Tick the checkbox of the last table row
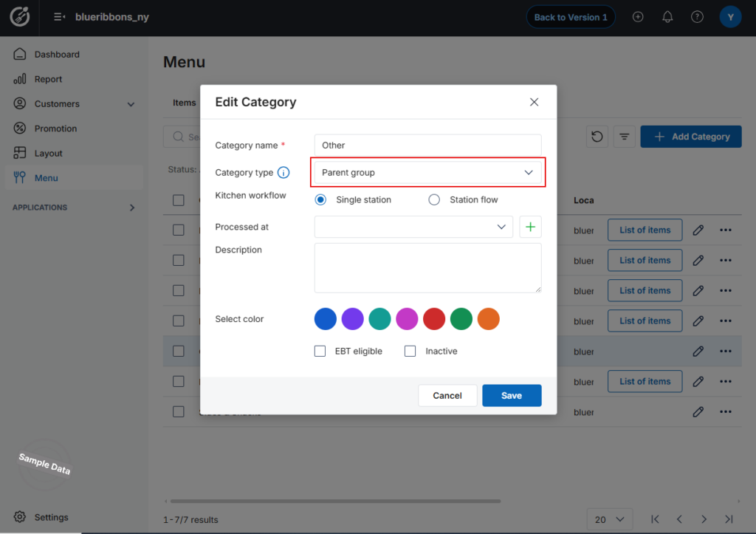 (179, 412)
